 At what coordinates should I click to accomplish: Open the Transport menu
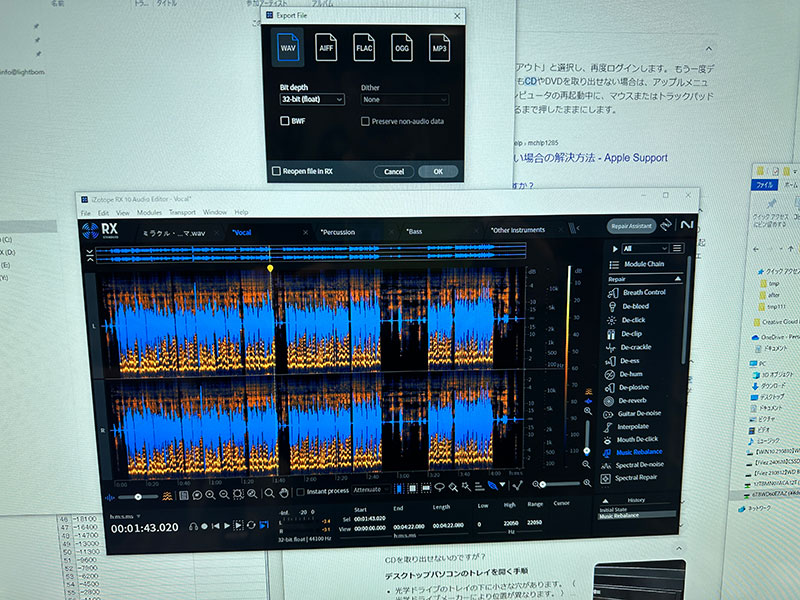point(182,212)
